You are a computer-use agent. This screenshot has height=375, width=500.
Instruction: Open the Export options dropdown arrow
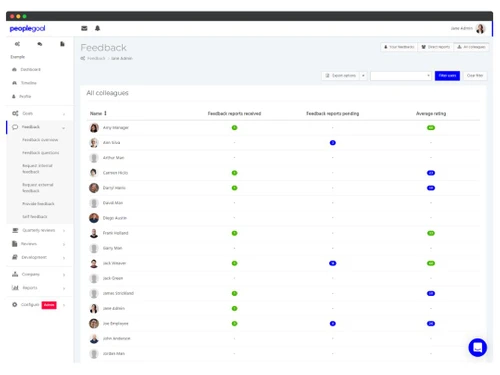tap(363, 76)
